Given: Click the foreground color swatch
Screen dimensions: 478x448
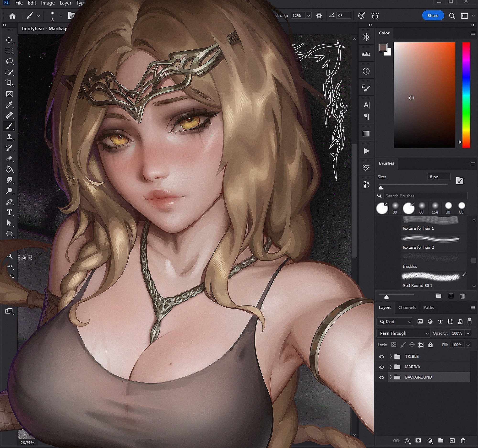Looking at the screenshot, I should tap(383, 47).
